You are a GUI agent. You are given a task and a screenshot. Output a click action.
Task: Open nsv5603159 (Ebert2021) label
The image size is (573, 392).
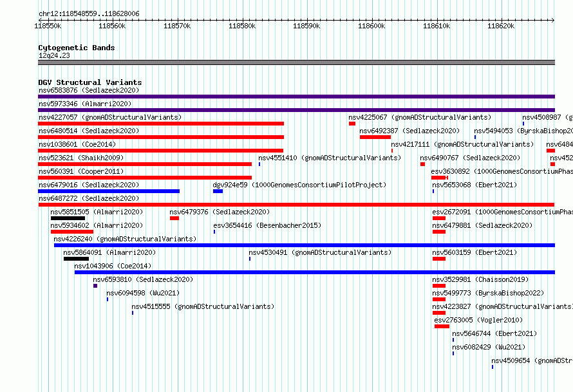point(474,252)
